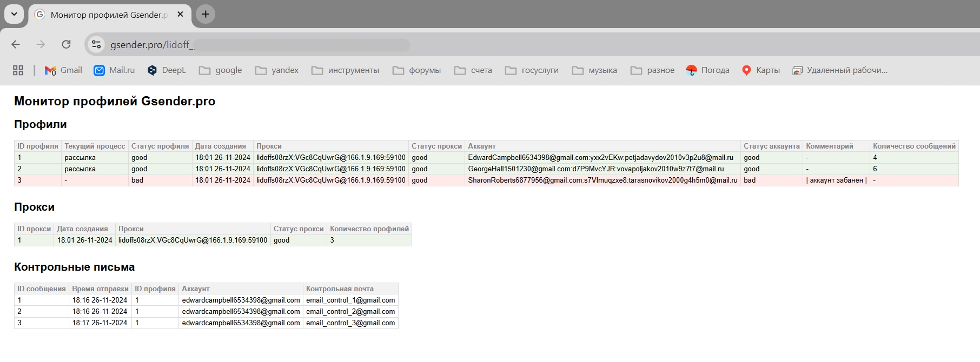Expand the инструменты bookmarks folder

tap(345, 70)
